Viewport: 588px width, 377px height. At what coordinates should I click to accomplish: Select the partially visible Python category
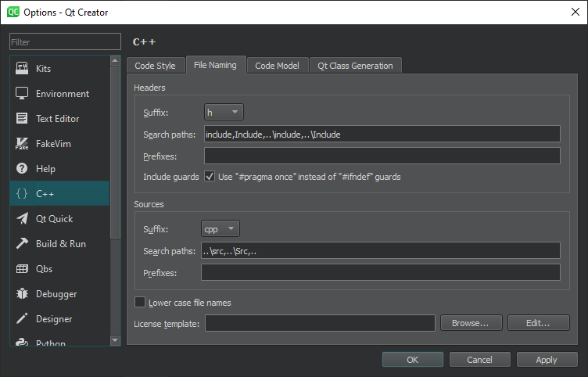(x=60, y=342)
